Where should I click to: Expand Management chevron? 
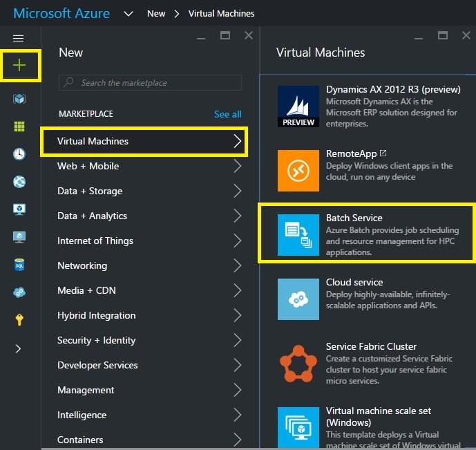[238, 390]
